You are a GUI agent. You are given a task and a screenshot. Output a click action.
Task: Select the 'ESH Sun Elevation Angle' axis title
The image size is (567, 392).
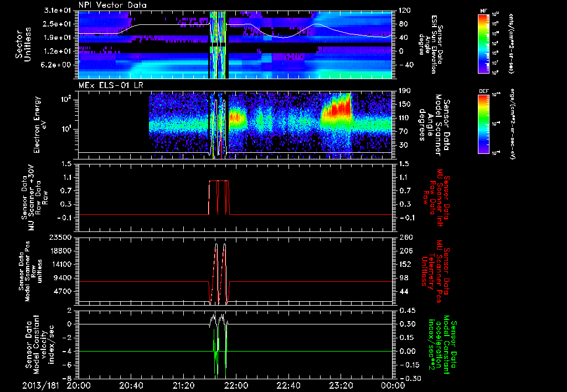click(431, 44)
